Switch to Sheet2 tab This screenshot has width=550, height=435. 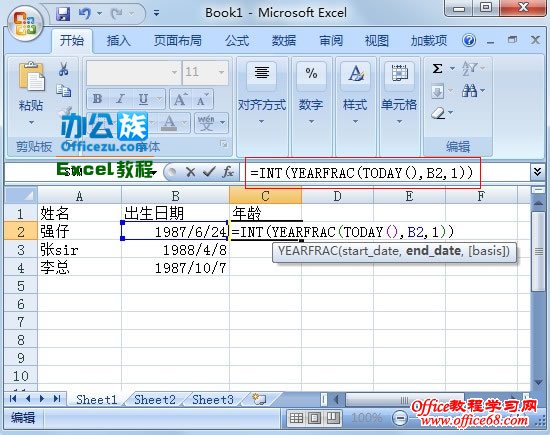coord(155,400)
